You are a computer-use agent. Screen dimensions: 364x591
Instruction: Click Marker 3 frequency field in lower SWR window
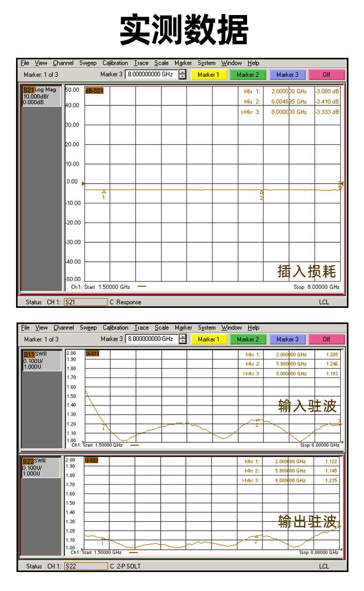click(151, 339)
